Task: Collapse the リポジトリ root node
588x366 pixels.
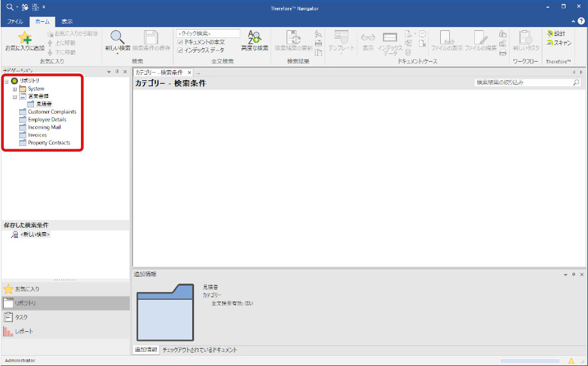Action: (x=6, y=80)
